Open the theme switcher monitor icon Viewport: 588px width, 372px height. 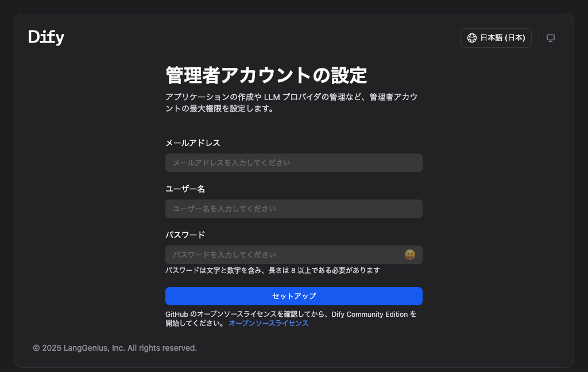551,38
